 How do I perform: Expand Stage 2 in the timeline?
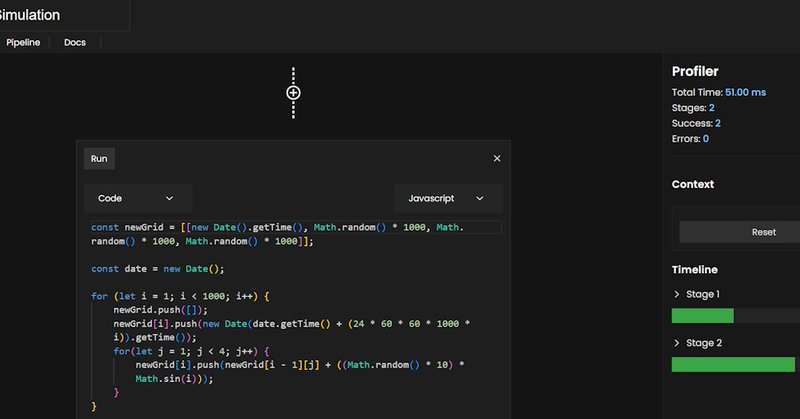click(677, 343)
